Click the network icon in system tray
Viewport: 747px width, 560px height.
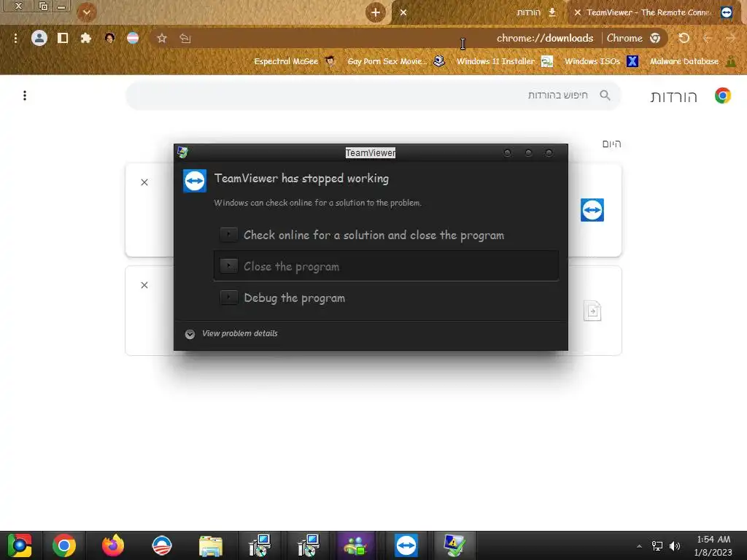tap(657, 546)
